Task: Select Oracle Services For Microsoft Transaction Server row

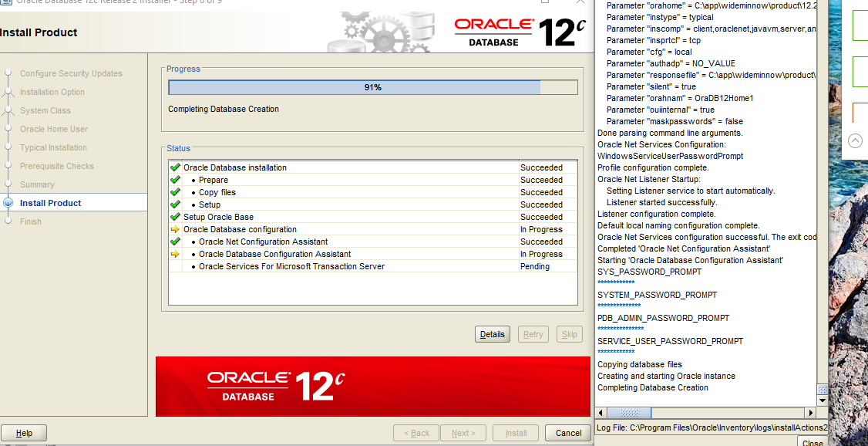Action: (x=291, y=266)
